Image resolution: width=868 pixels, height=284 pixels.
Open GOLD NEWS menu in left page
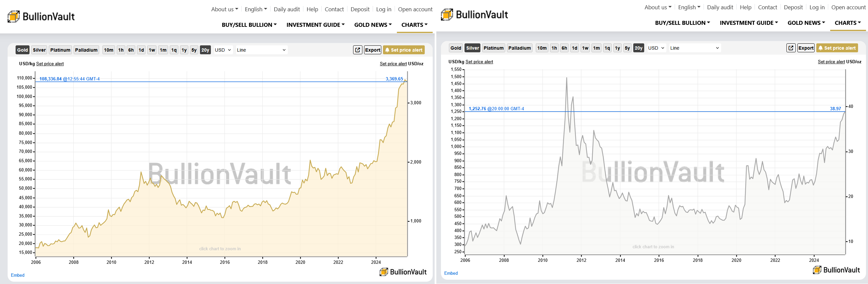[x=373, y=25]
